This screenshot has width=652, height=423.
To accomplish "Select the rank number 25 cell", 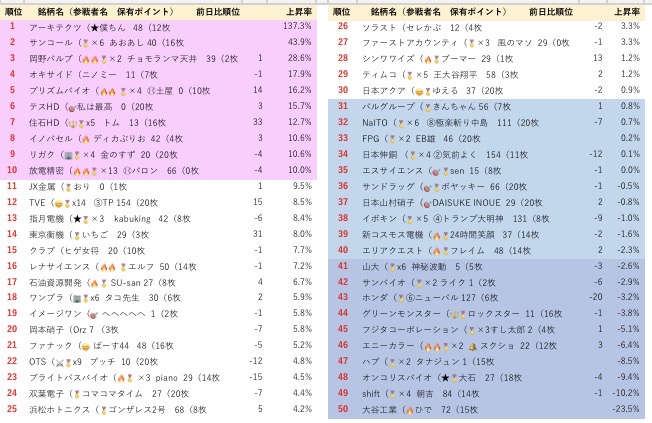I will [13, 409].
